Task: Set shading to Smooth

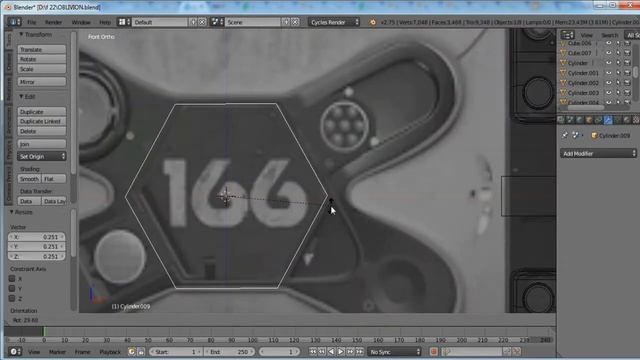Action: click(29, 179)
